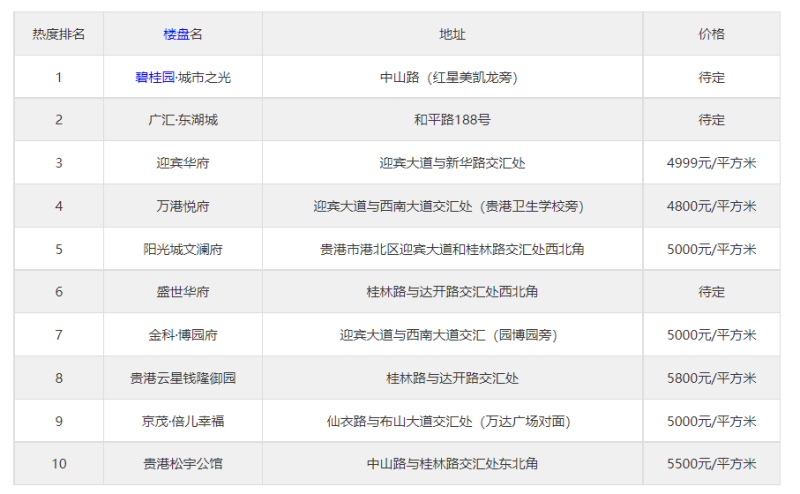Screen dimensions: 800x494
Task: Click address mentioning 贵港卫生学校旁
Action: 448,206
